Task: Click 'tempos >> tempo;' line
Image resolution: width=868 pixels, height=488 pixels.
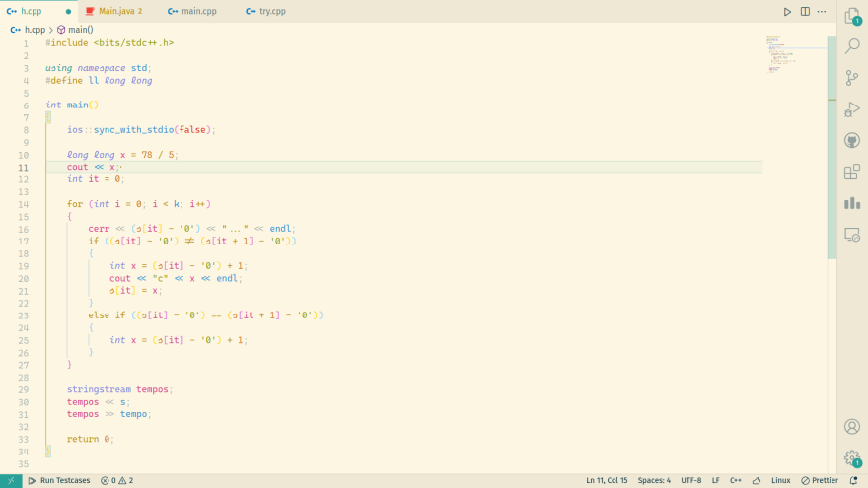Action: point(108,414)
